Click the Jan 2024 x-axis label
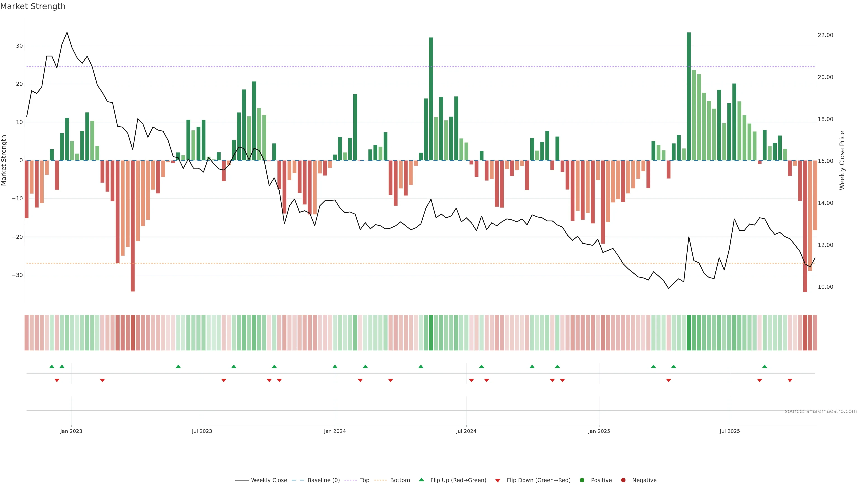This screenshot has width=868, height=488. point(335,431)
